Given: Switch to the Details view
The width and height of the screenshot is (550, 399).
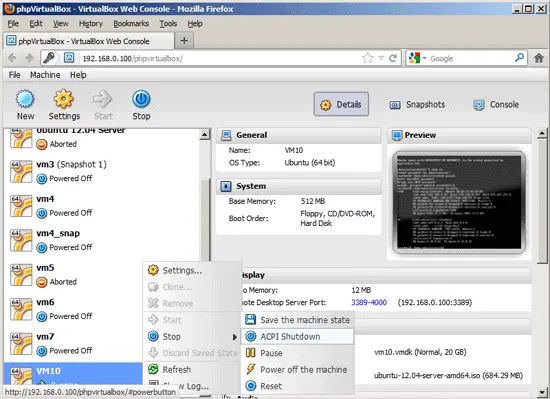Looking at the screenshot, I should [341, 104].
